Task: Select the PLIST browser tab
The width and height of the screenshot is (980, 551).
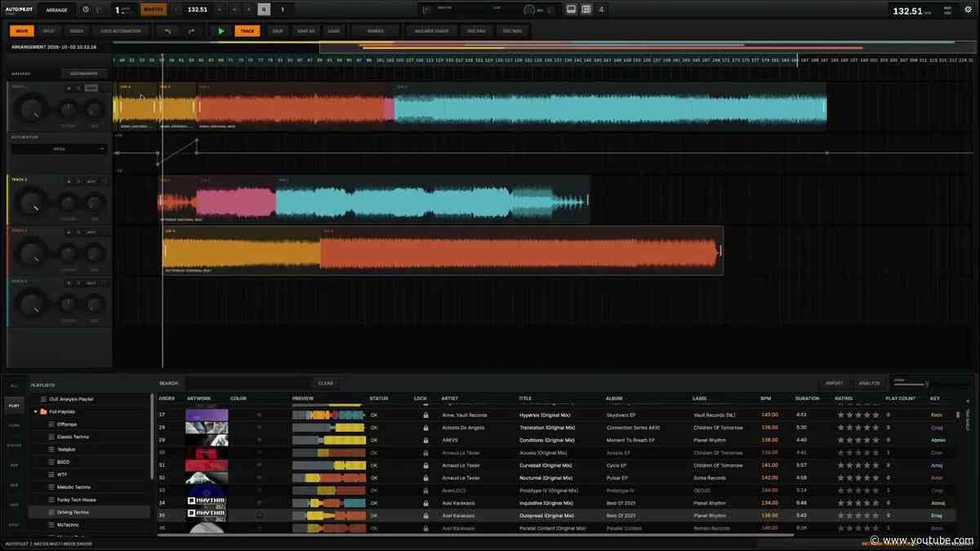Action: 14,405
